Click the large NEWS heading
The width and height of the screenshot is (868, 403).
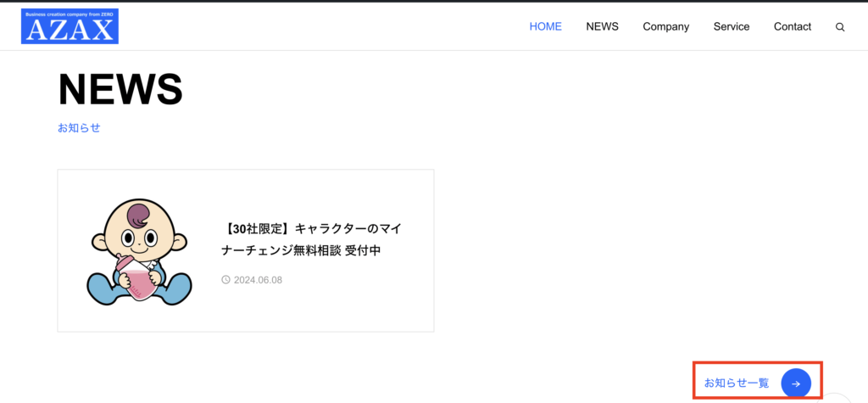click(x=120, y=89)
